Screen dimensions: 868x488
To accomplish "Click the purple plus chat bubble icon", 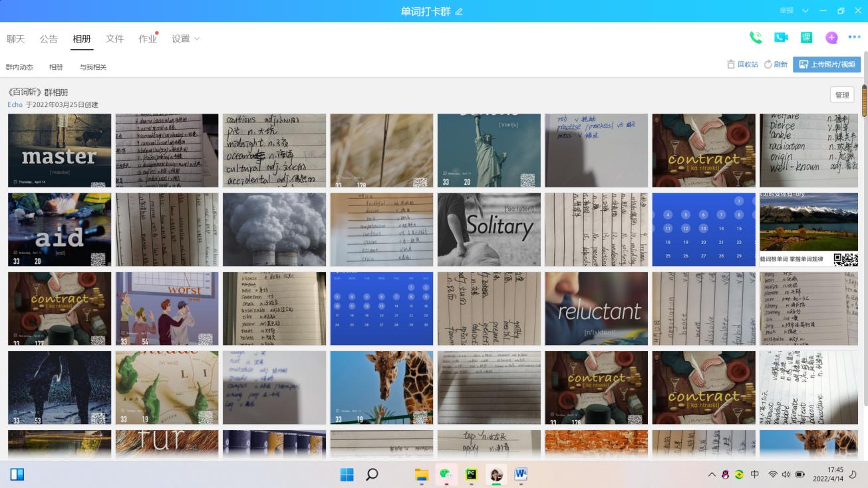I will point(831,38).
